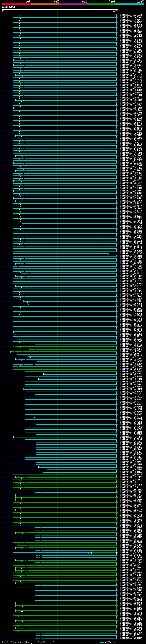Select hit label UniRef100_B9S155
The height and width of the screenshot is (644, 146).
pos(131,87)
